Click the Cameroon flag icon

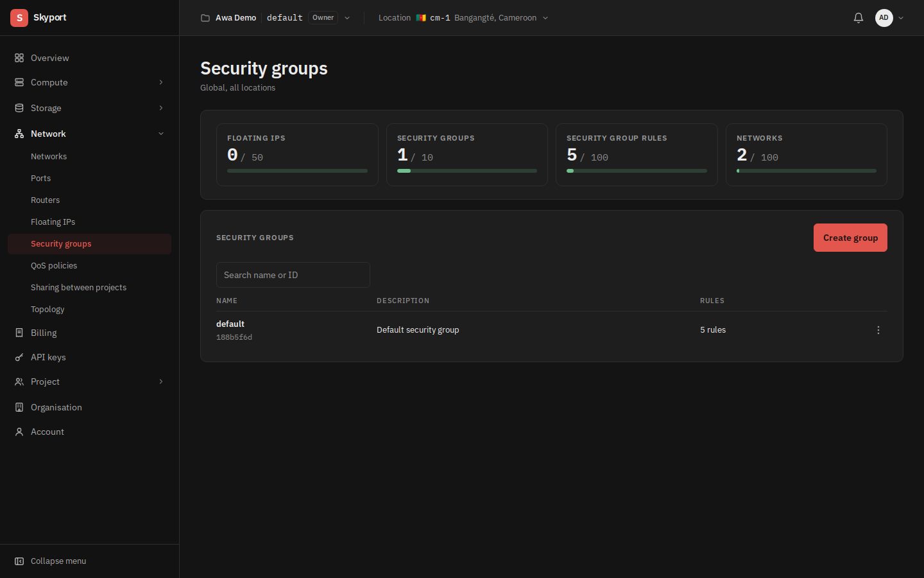(x=421, y=18)
